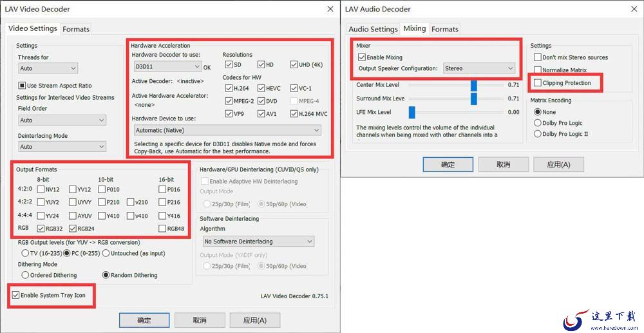
Task: Expand the Field Order dropdown
Action: [x=62, y=120]
